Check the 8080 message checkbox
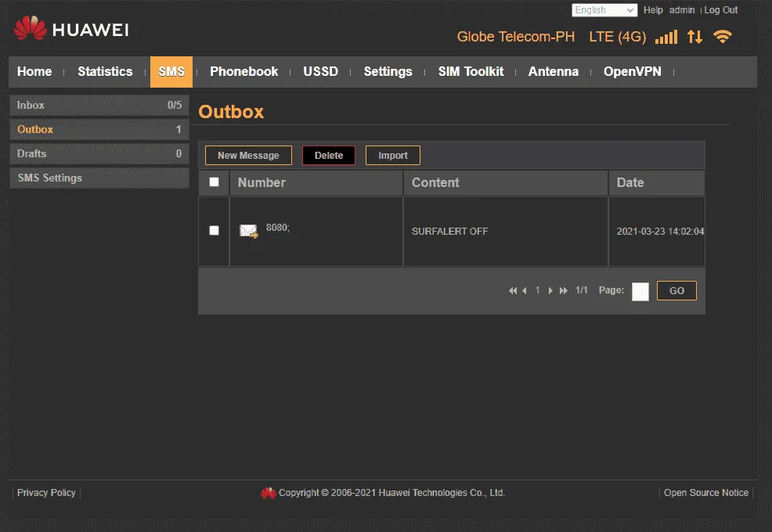The width and height of the screenshot is (772, 532). coord(215,230)
